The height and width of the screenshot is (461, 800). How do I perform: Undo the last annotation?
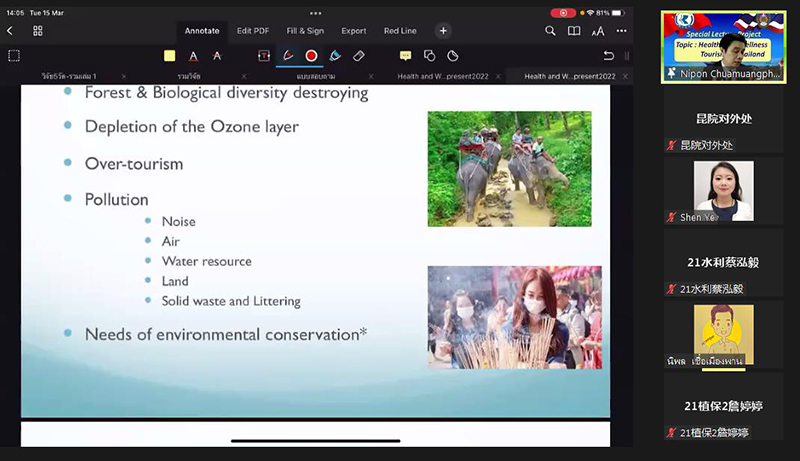(x=608, y=56)
